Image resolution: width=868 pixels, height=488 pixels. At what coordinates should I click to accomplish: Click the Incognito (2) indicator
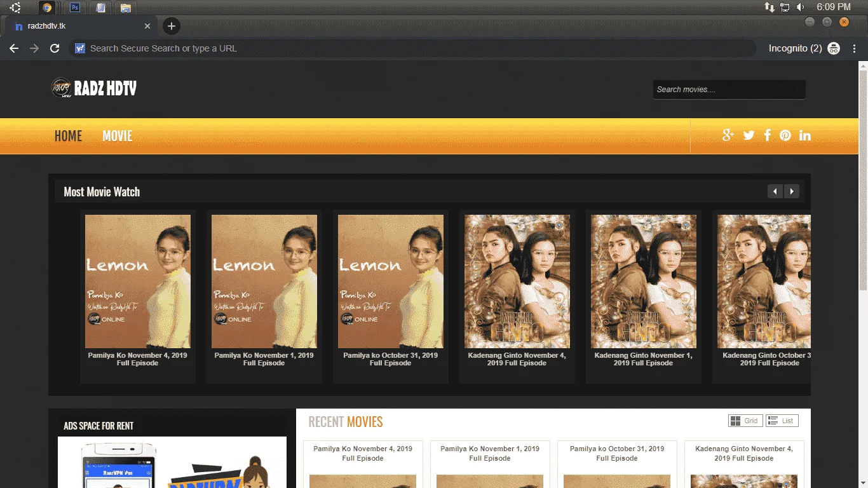pyautogui.click(x=804, y=48)
